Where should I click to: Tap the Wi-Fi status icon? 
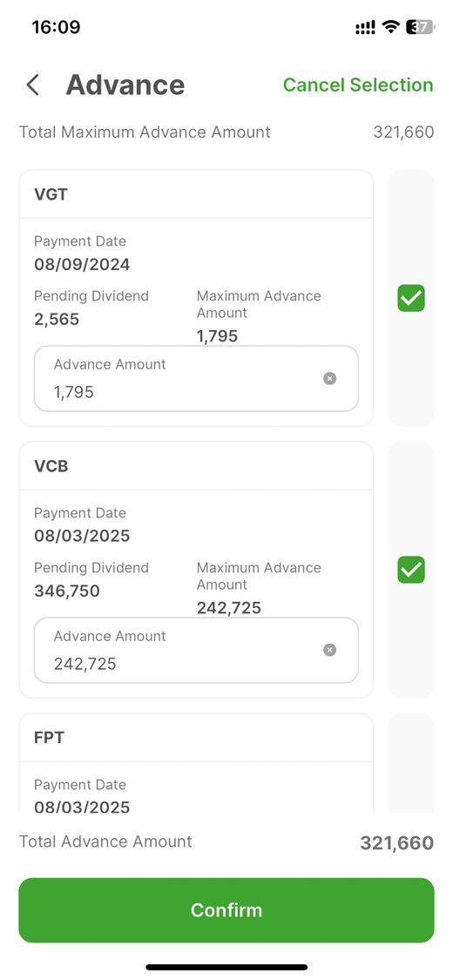click(x=391, y=27)
